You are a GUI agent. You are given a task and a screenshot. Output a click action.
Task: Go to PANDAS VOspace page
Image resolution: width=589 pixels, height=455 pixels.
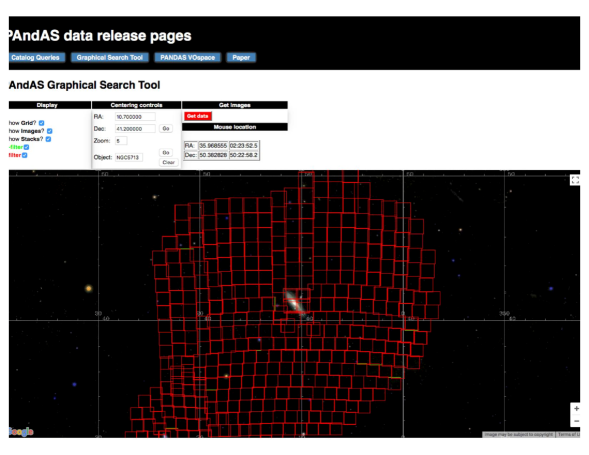187,57
